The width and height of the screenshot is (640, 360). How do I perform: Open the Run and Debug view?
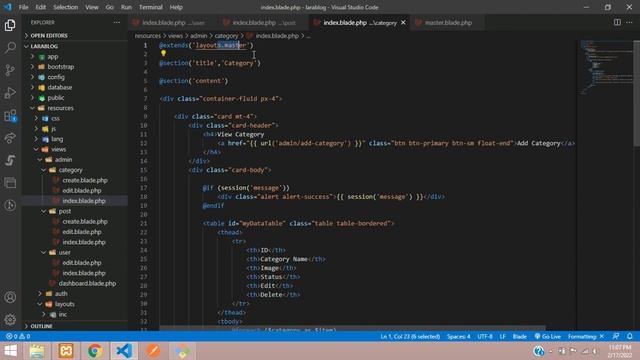[10, 93]
